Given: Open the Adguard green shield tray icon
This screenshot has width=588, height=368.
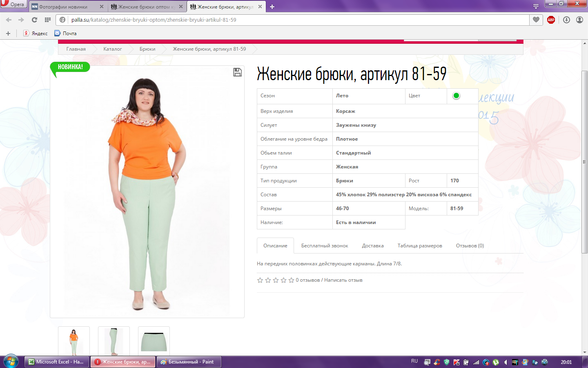Looking at the screenshot, I should point(447,362).
